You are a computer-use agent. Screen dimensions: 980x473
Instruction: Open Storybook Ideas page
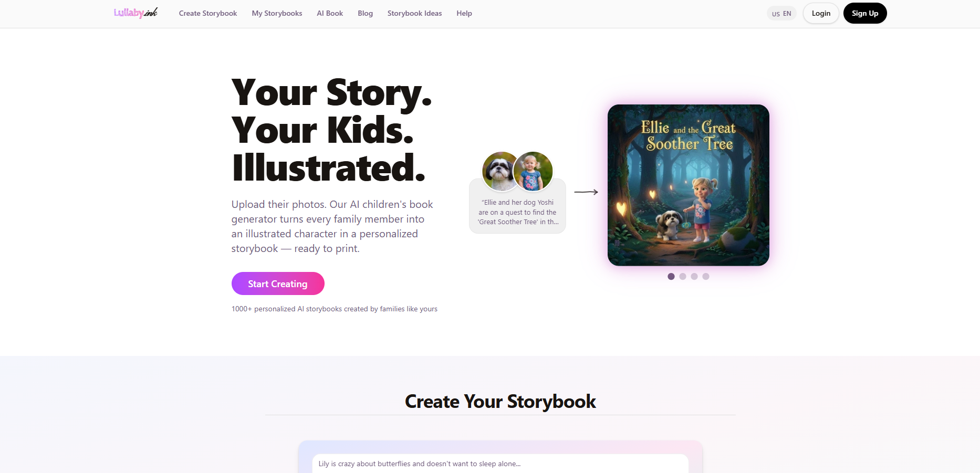click(415, 13)
